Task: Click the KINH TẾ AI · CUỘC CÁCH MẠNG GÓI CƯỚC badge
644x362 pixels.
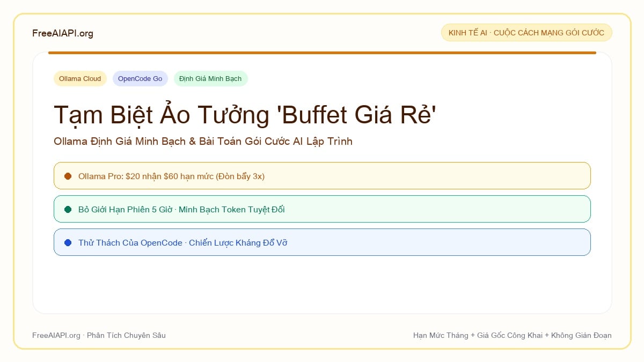Action: 526,33
